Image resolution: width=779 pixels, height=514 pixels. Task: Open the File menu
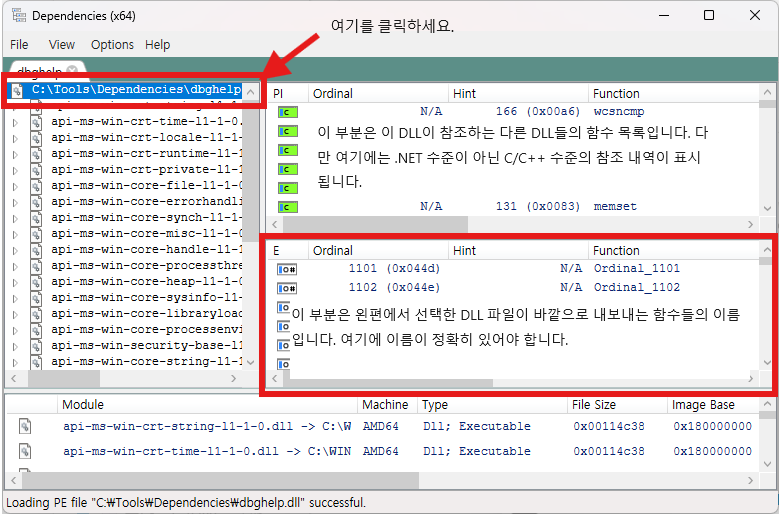click(x=19, y=45)
